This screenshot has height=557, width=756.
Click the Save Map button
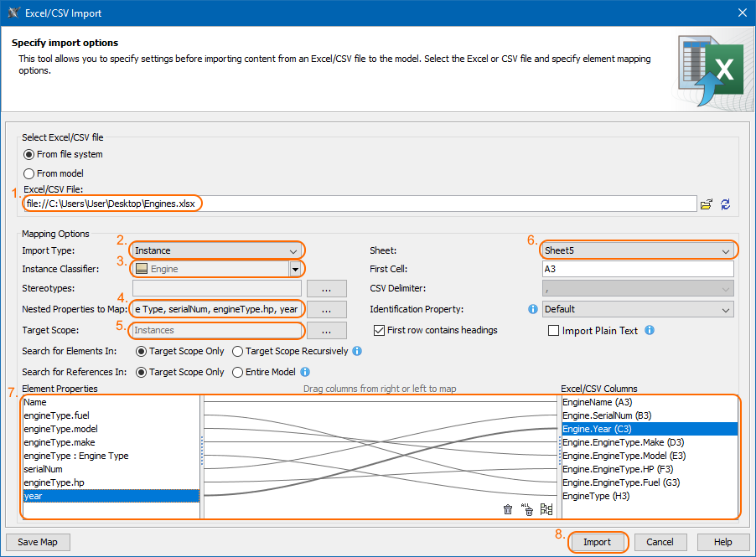38,542
